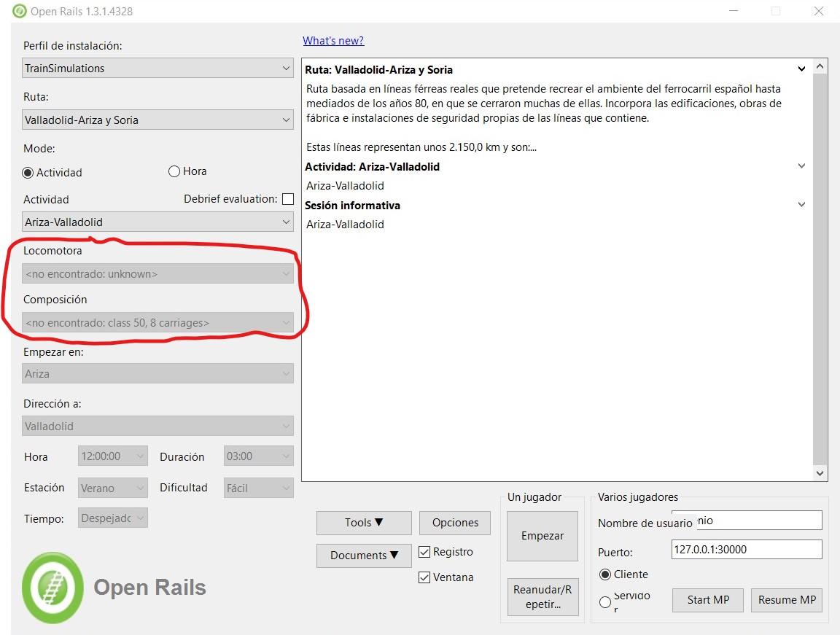
Task: Open the Ruta Valladolid-Ariza y Soria dropdown
Action: click(x=157, y=120)
